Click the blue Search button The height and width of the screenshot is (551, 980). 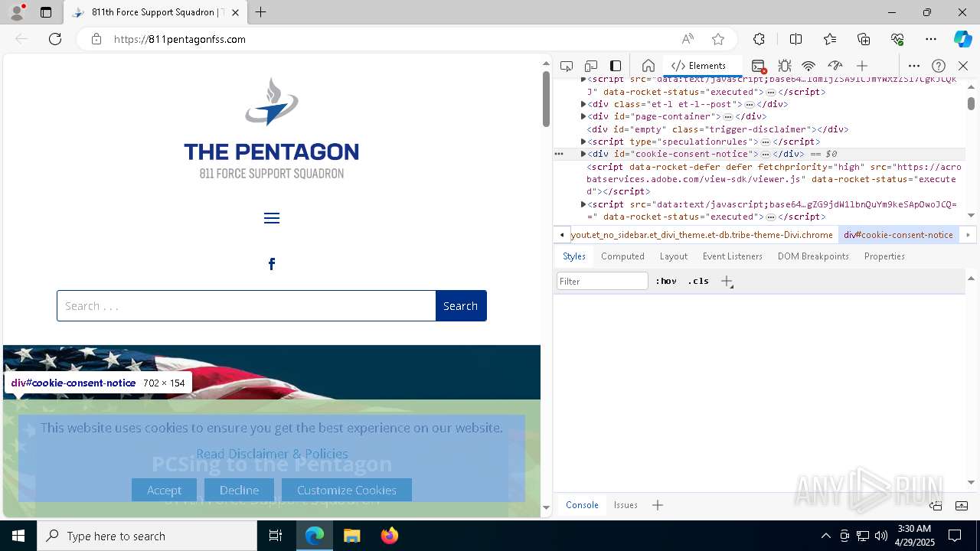pyautogui.click(x=461, y=305)
